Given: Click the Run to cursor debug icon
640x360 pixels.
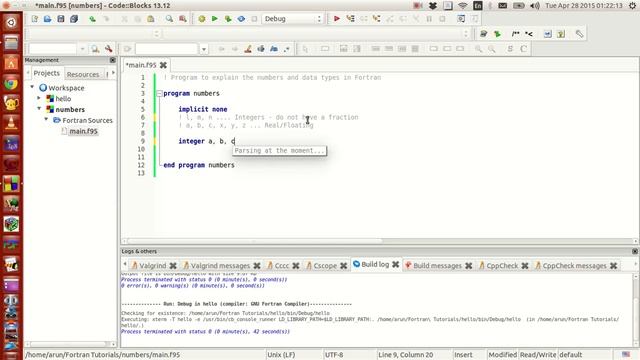Looking at the screenshot, I should [x=350, y=19].
